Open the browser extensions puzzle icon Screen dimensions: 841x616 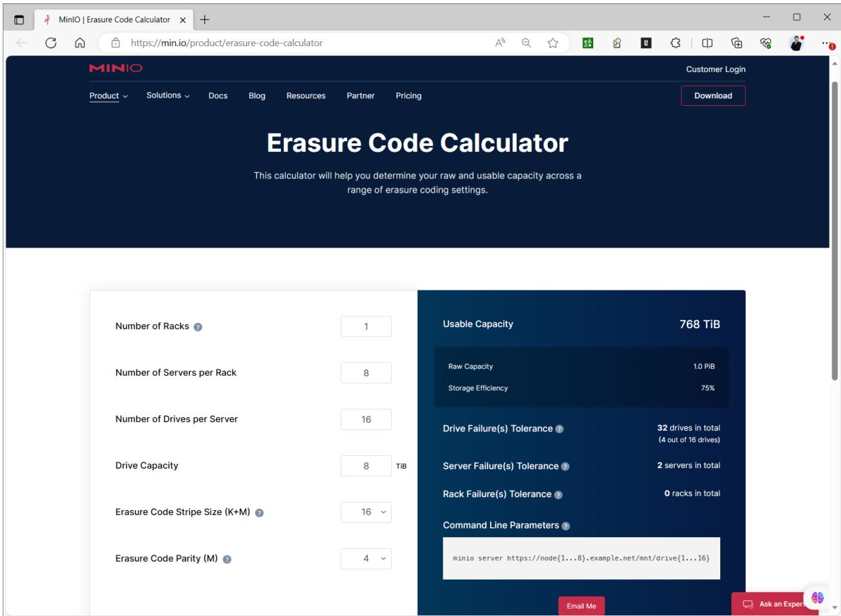(x=675, y=43)
